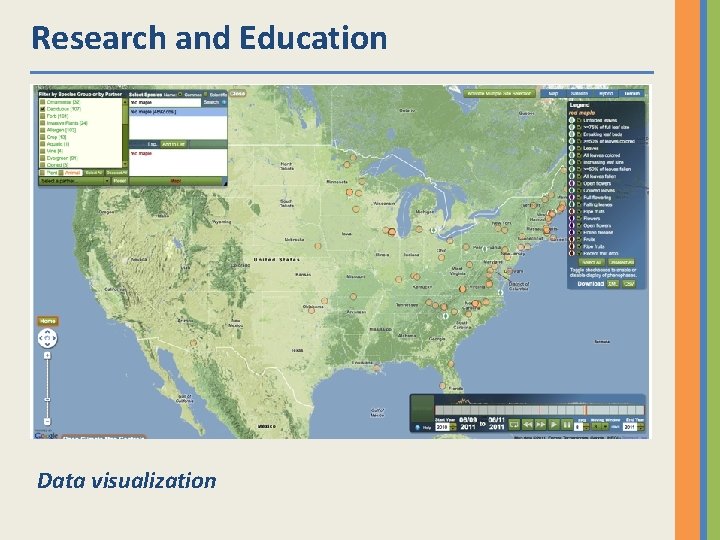
Task: Click the Search button for species
Action: tap(211, 102)
